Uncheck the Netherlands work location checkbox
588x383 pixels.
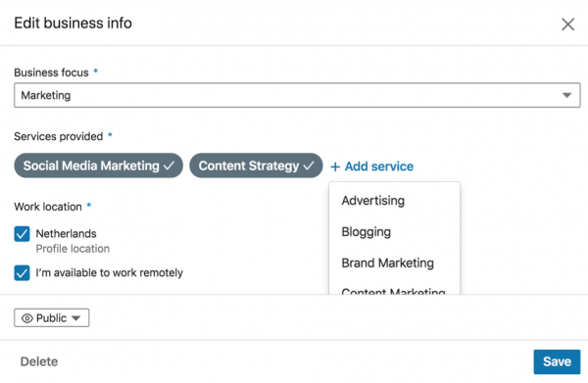[x=22, y=234]
